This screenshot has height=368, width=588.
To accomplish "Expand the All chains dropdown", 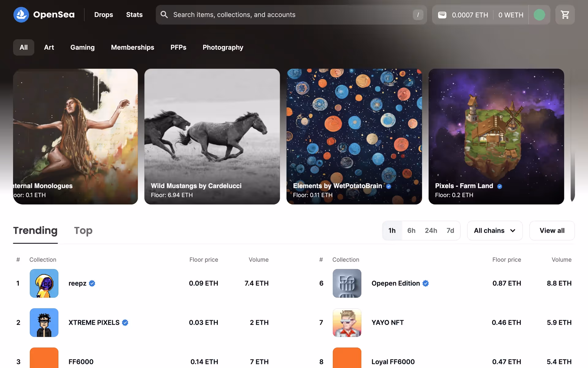I will coord(495,231).
